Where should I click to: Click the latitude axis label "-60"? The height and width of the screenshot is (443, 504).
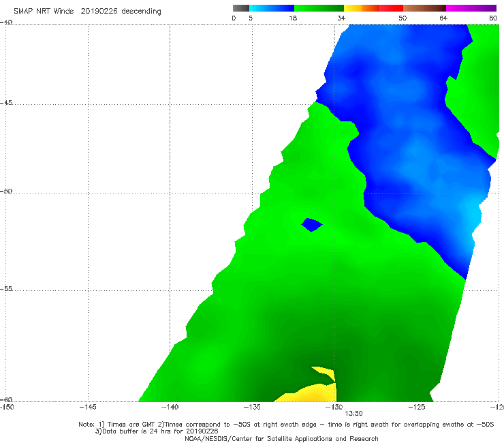[6, 399]
